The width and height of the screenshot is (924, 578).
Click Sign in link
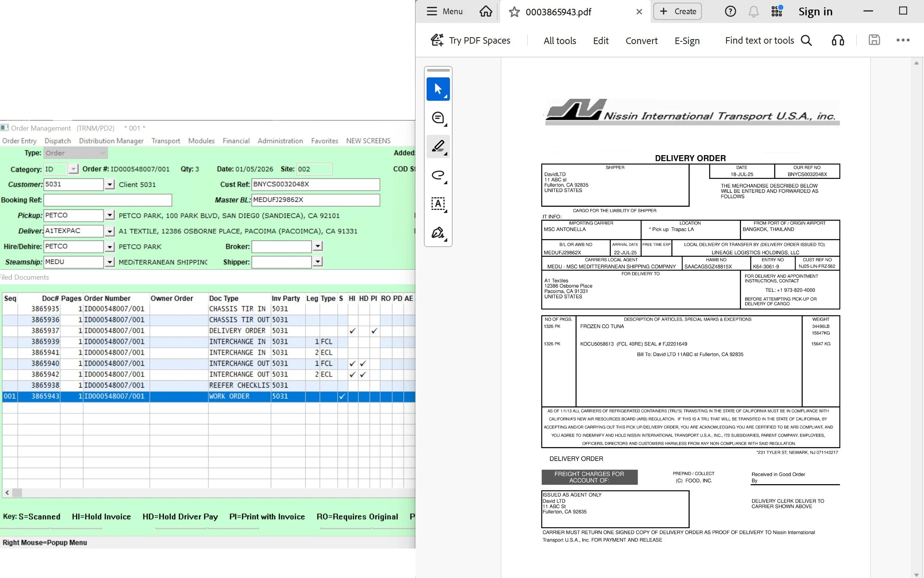[x=815, y=11]
